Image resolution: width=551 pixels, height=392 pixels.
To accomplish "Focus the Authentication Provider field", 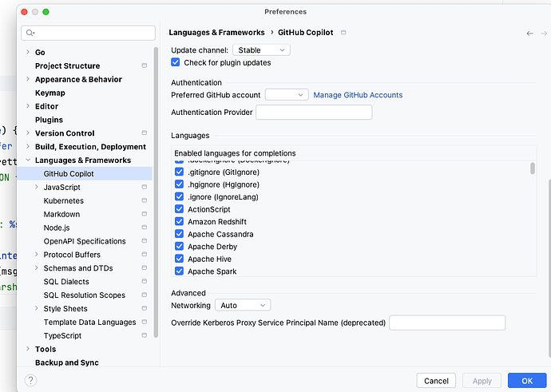I will point(314,113).
